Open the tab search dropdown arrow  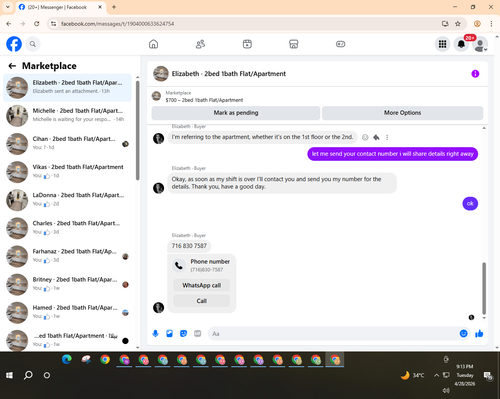[x=8, y=7]
